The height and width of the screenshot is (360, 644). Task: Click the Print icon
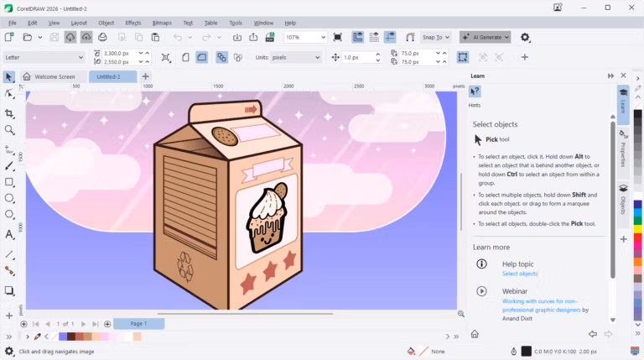102,38
